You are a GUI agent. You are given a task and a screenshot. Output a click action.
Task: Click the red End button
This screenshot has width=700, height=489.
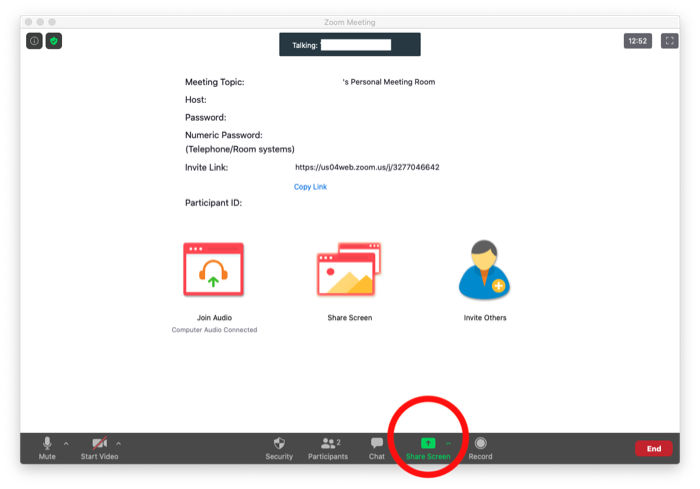[654, 449]
